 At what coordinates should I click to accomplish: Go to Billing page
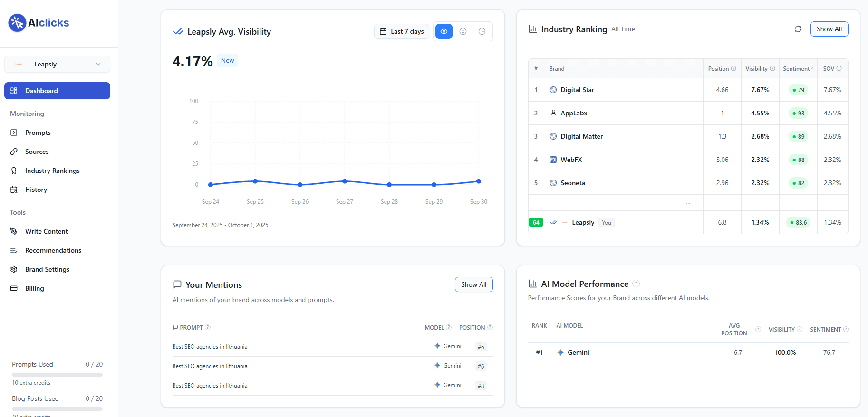tap(34, 288)
